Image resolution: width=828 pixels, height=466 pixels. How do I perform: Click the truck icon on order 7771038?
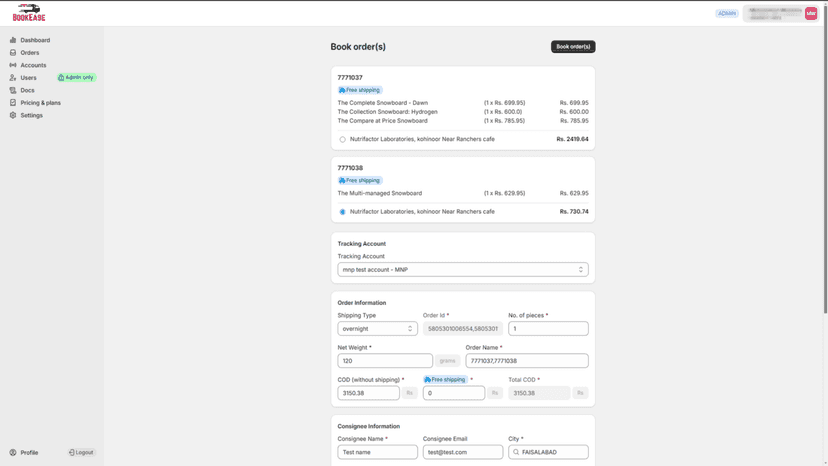coord(342,181)
